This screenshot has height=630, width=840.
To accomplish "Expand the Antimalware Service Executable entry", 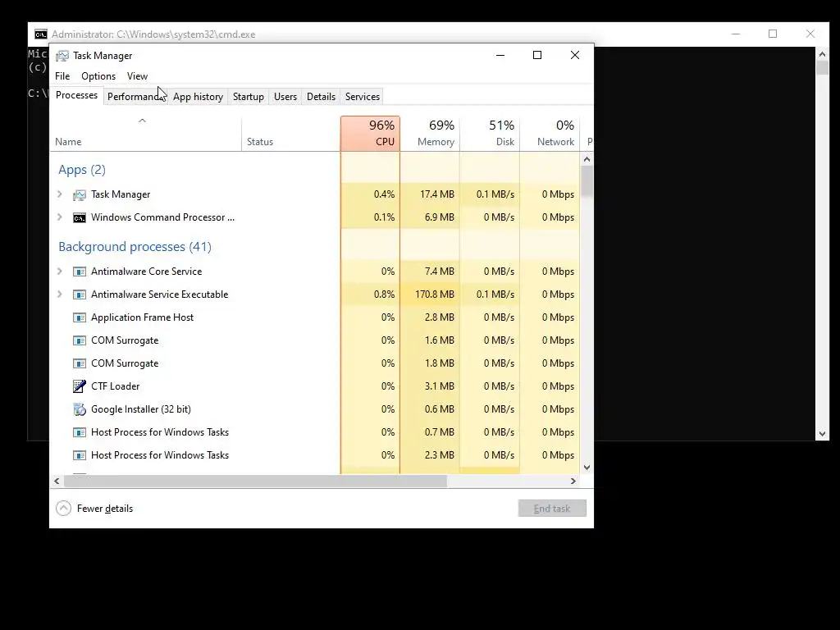I will pos(59,294).
